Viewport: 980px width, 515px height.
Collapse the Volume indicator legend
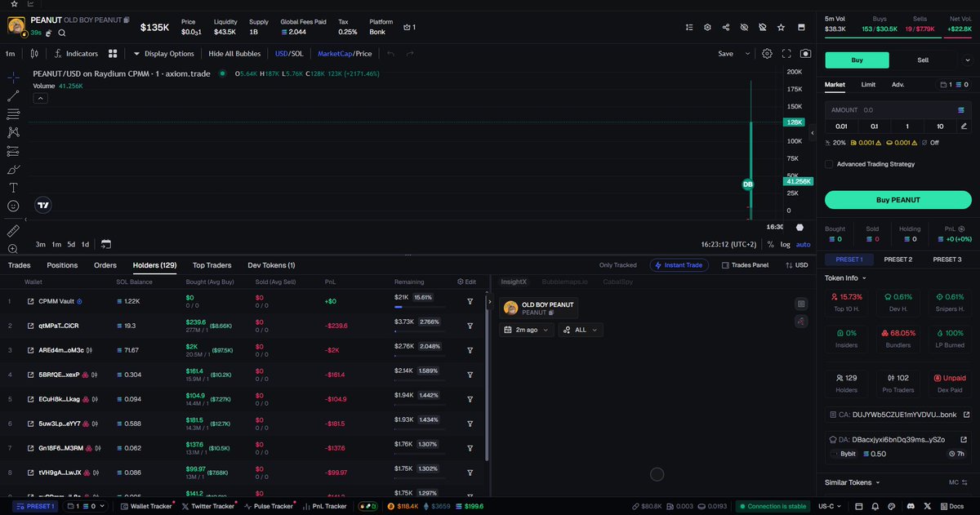[40, 98]
